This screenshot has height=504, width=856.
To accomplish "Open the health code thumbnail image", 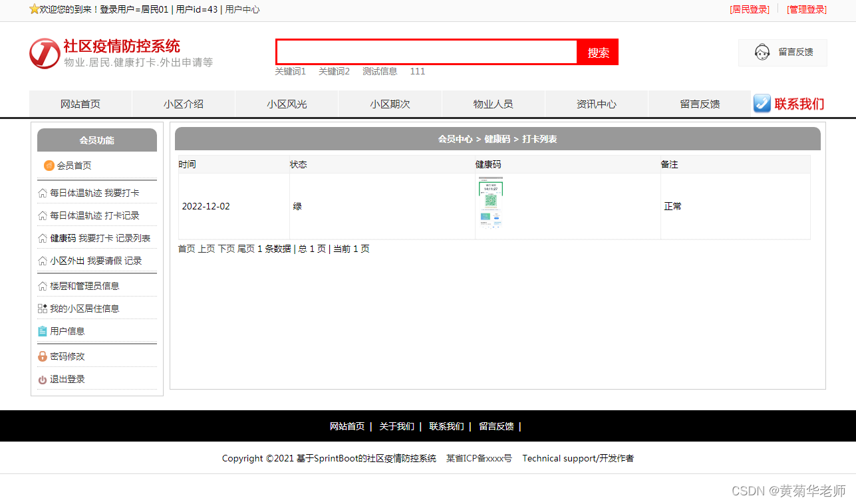I will [491, 203].
